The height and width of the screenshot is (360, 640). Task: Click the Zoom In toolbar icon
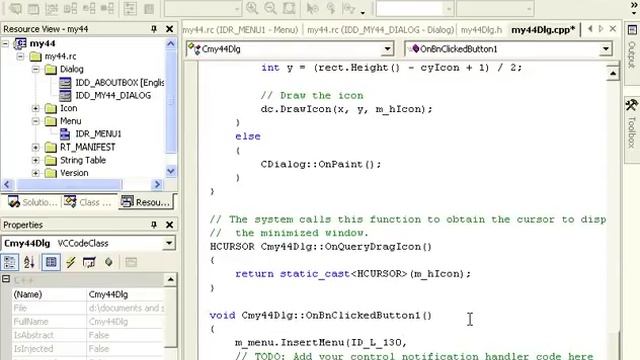click(252, 9)
